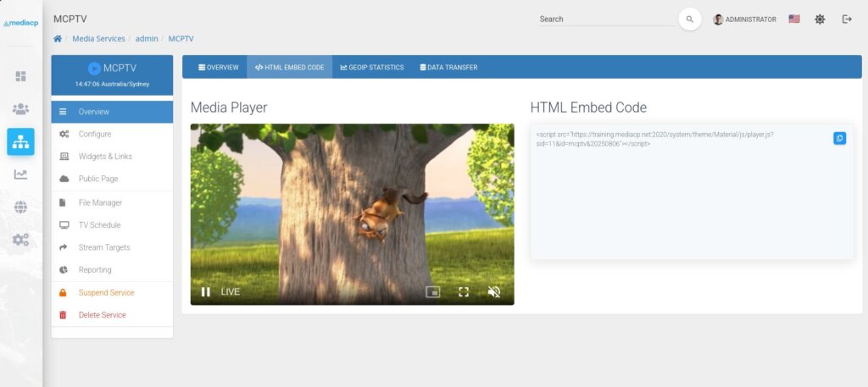
Task: Follow the MCPTV breadcrumb link
Action: (181, 39)
